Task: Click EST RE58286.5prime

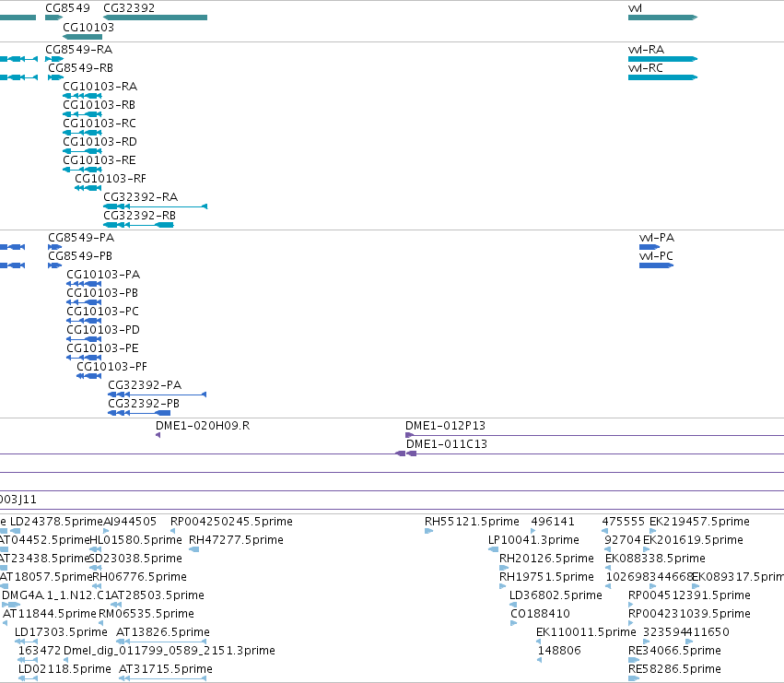Action: click(674, 669)
